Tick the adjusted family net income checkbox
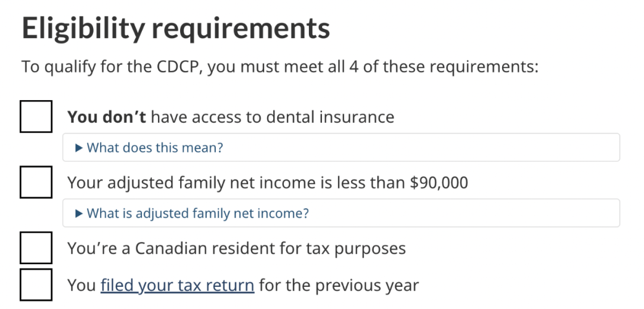 [36, 182]
